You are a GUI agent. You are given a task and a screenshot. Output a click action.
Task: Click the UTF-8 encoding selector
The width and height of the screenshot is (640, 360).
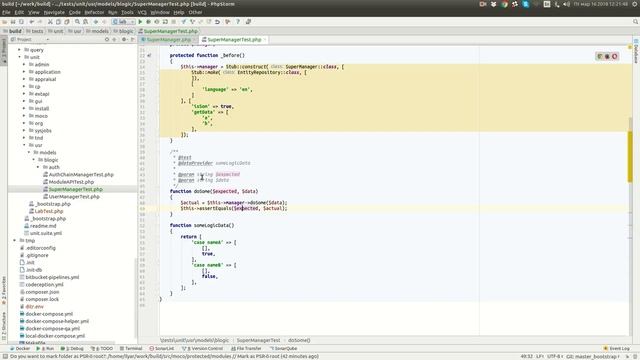click(554, 356)
